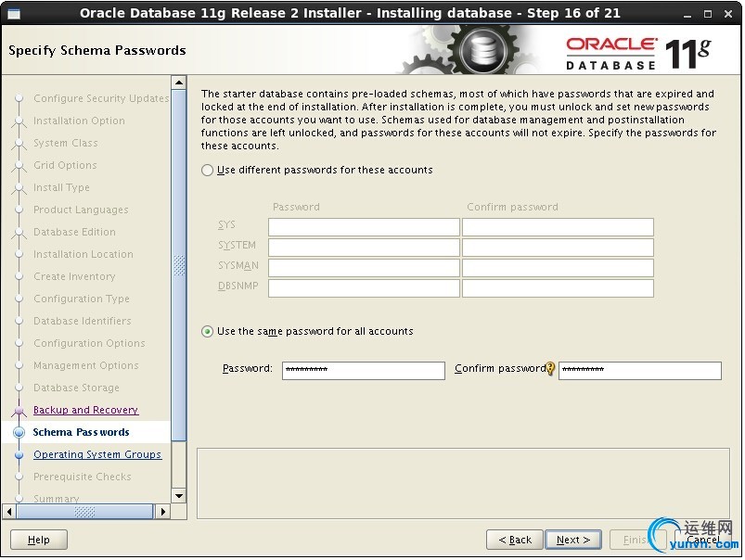Click 'Create Inventory' step text

point(74,276)
